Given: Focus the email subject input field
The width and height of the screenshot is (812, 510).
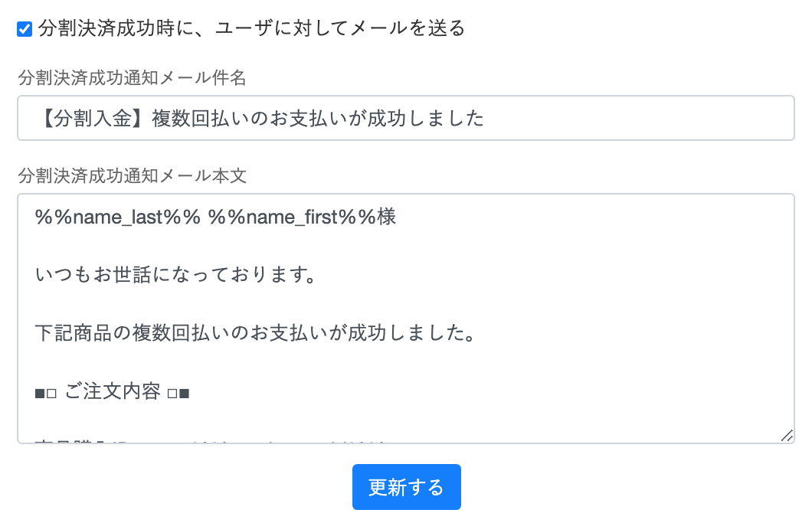Looking at the screenshot, I should [613, 118].
